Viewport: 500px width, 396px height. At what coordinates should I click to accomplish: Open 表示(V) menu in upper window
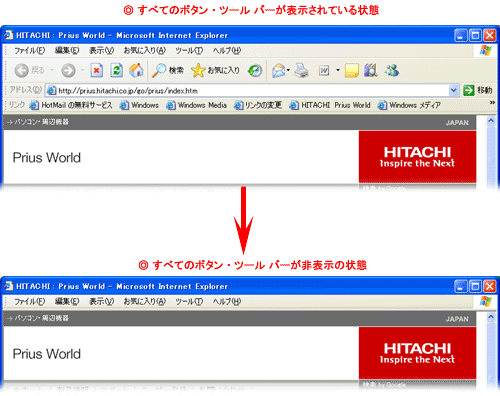click(101, 51)
